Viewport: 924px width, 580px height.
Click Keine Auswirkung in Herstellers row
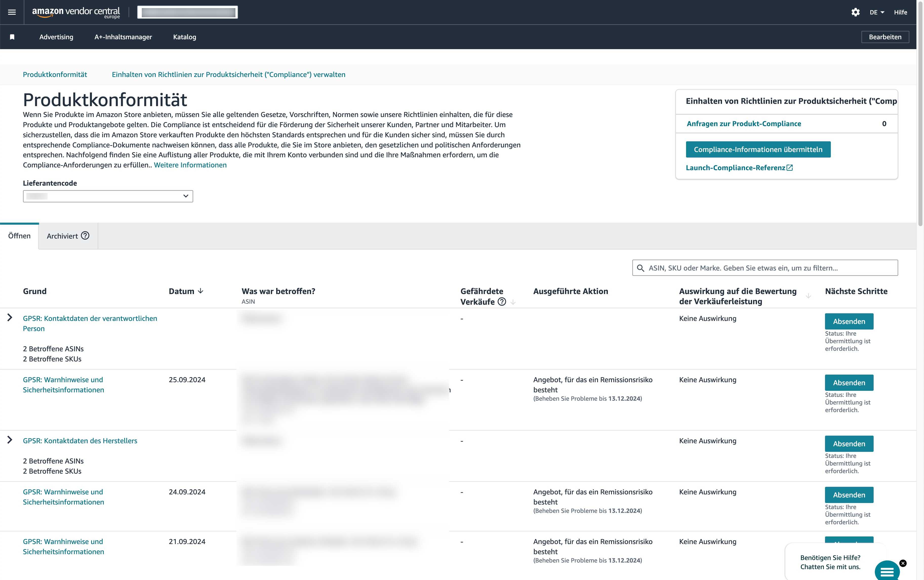pyautogui.click(x=708, y=441)
